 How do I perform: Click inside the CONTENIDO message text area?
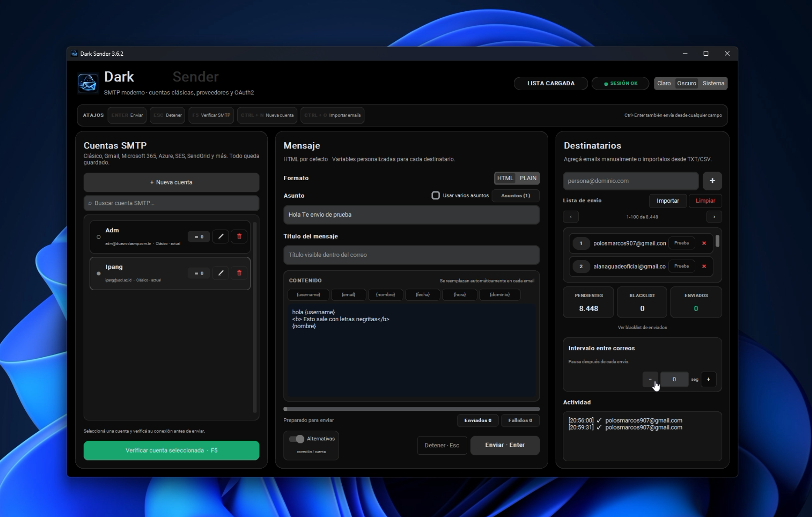(x=411, y=352)
